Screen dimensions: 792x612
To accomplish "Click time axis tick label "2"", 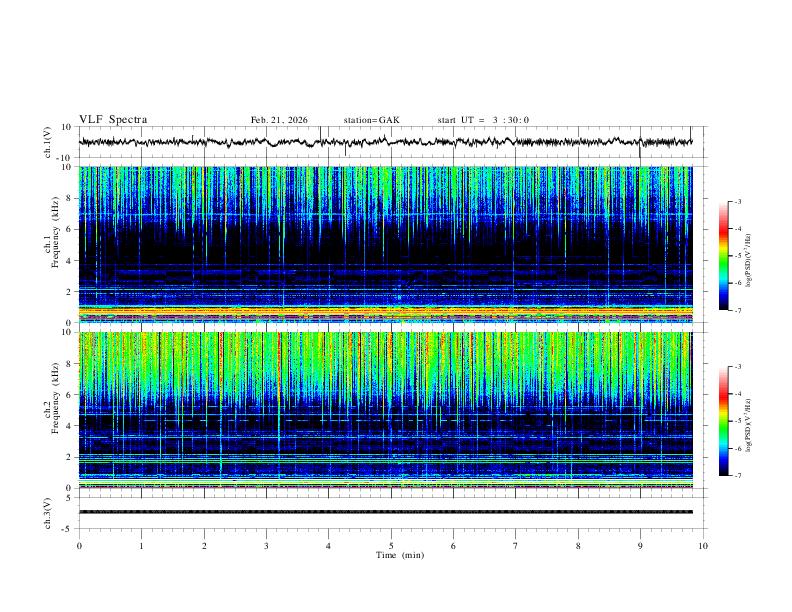I will pyautogui.click(x=204, y=546).
